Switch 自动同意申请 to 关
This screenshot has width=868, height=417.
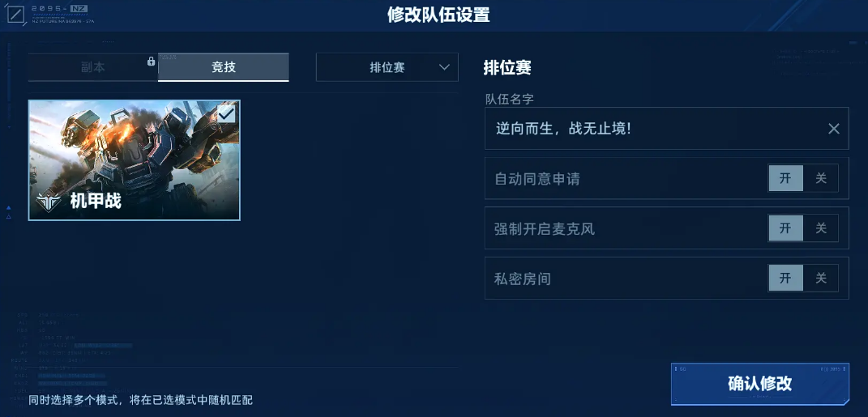point(821,178)
